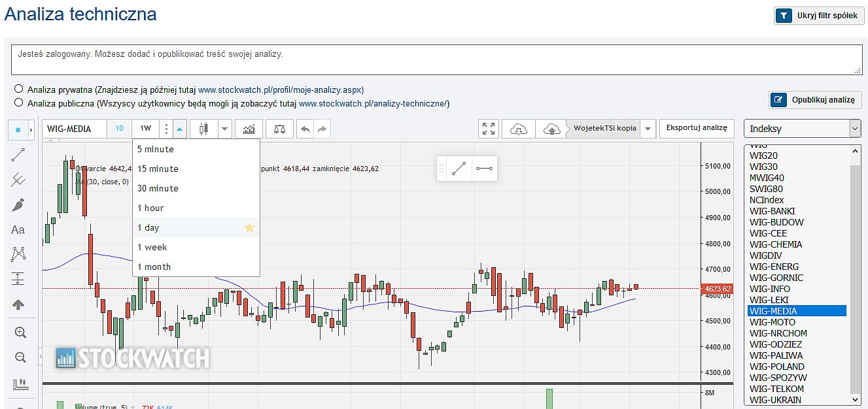Toggle fullscreen chart mode
868x409 pixels.
pyautogui.click(x=489, y=129)
